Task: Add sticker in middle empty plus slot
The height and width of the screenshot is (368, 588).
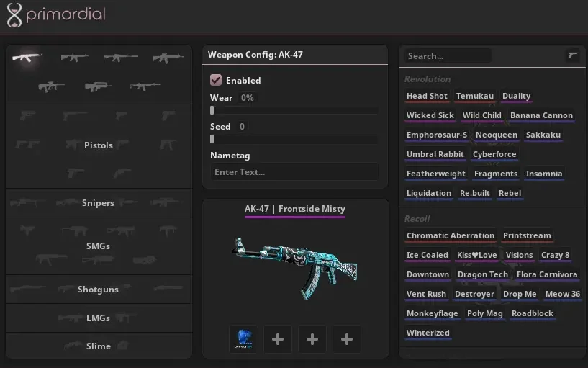Action: (312, 338)
